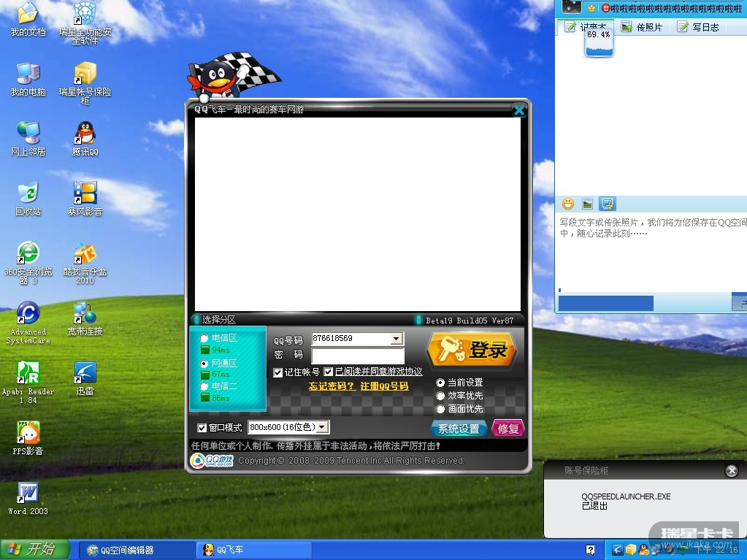
Task: Open the 迅雷 desktop shortcut
Action: (85, 379)
